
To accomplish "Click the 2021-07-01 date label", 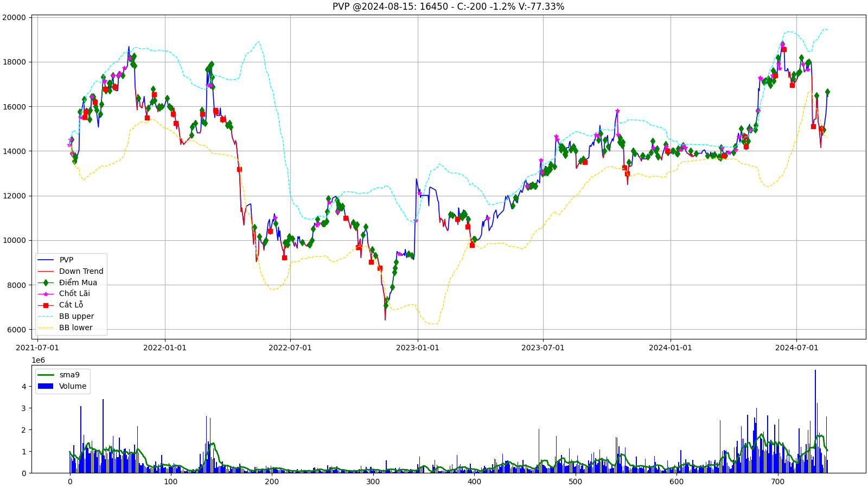I will pyautogui.click(x=38, y=348).
